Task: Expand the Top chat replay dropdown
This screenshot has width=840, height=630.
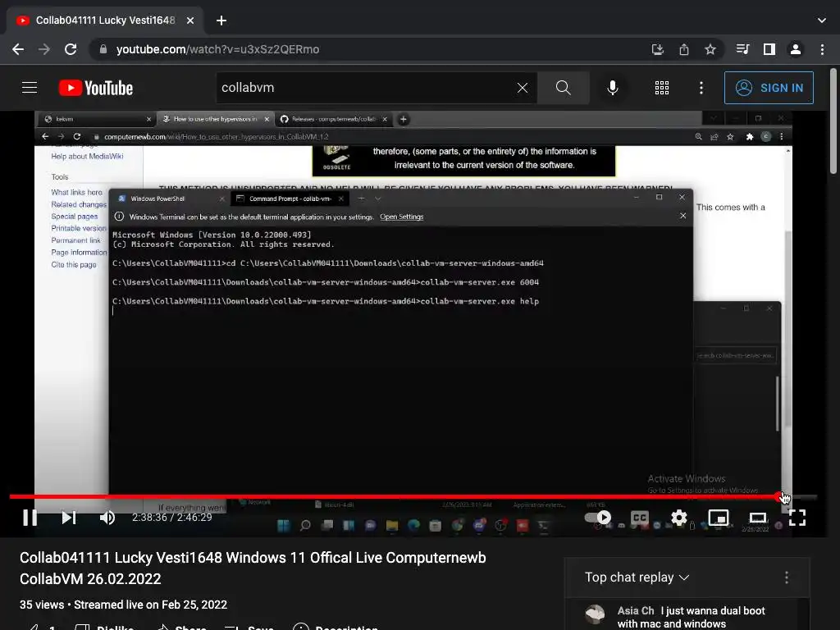Action: point(637,577)
